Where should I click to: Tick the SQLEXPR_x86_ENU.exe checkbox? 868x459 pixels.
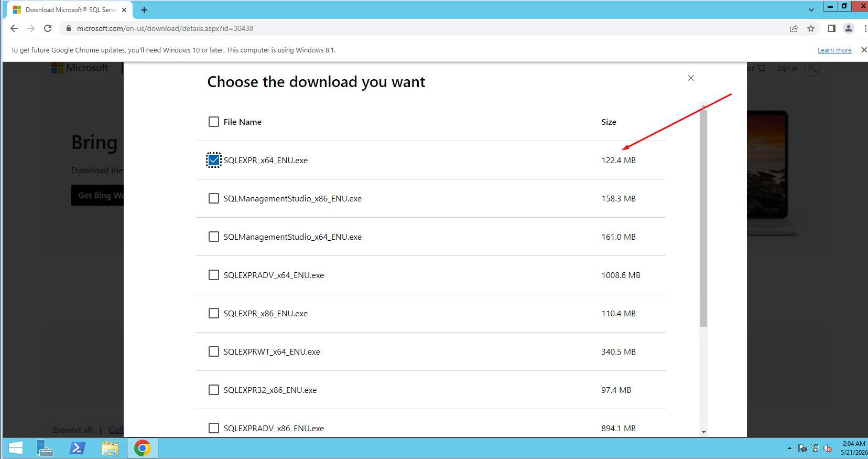tap(214, 313)
